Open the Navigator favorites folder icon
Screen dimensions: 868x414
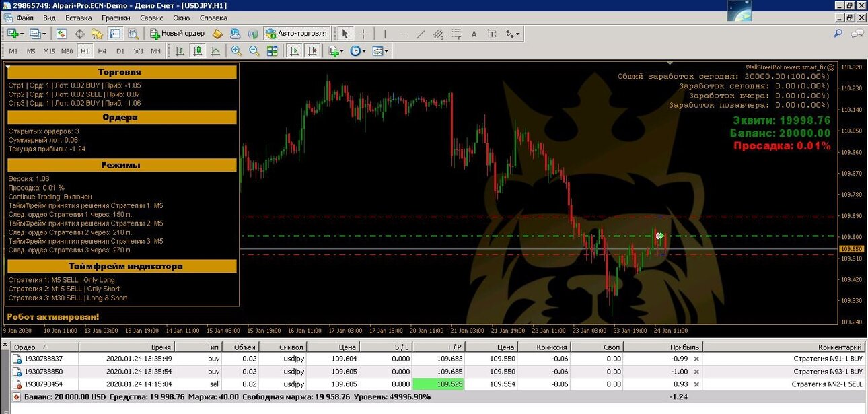coord(97,34)
